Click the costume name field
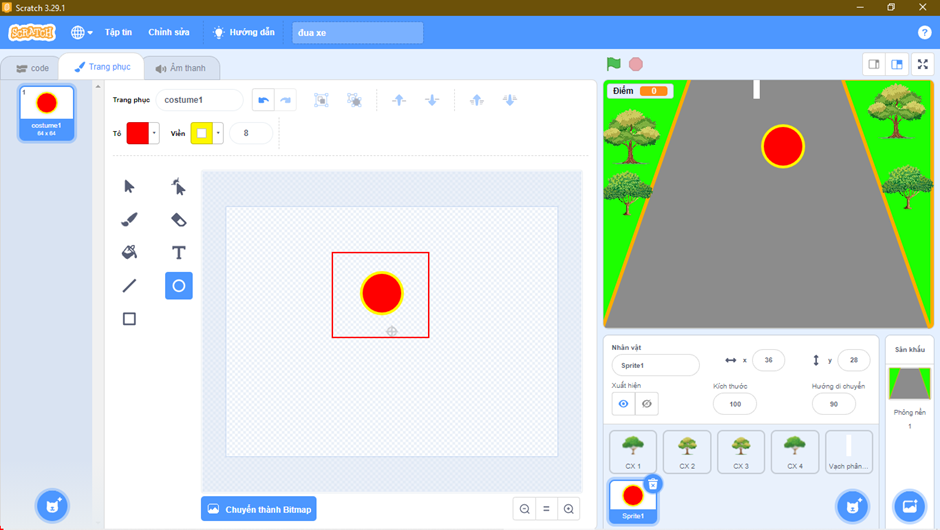Screen dimensions: 940x530 point(200,100)
